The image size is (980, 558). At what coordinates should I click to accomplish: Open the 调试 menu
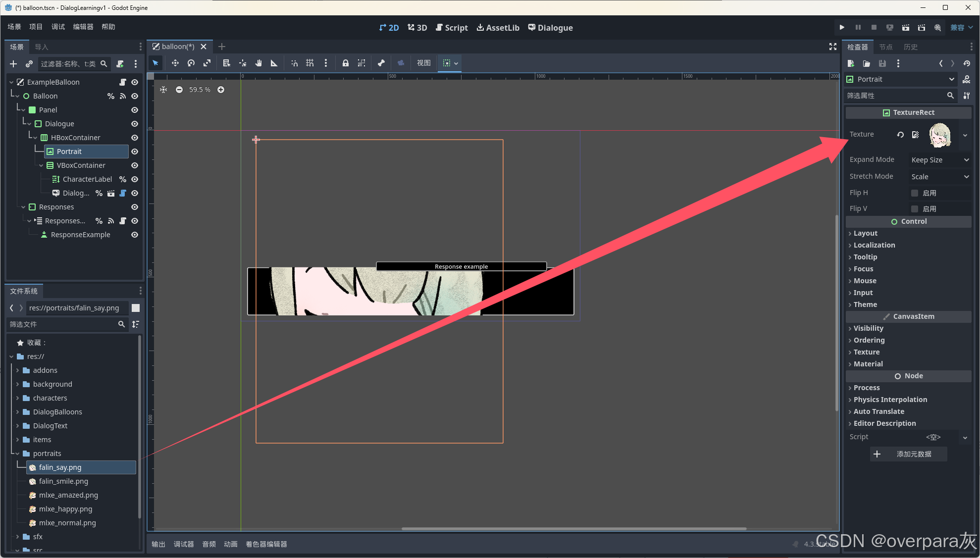point(58,27)
